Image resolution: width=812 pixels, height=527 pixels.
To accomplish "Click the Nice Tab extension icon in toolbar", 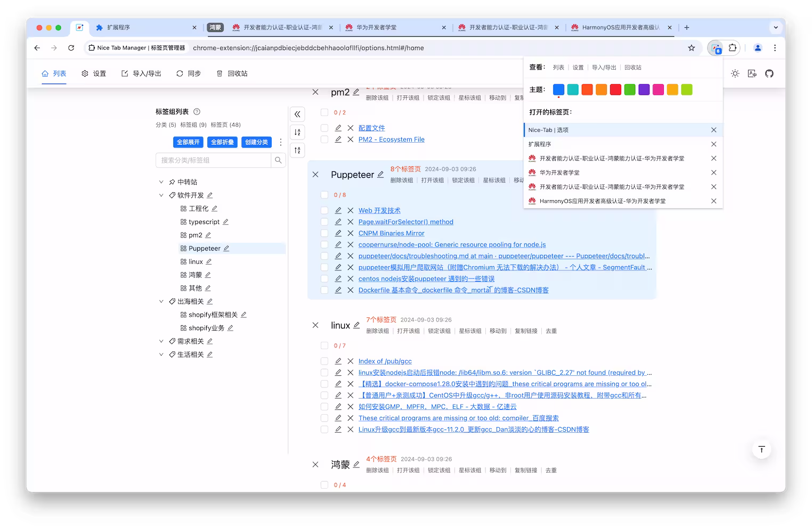I will pos(715,48).
